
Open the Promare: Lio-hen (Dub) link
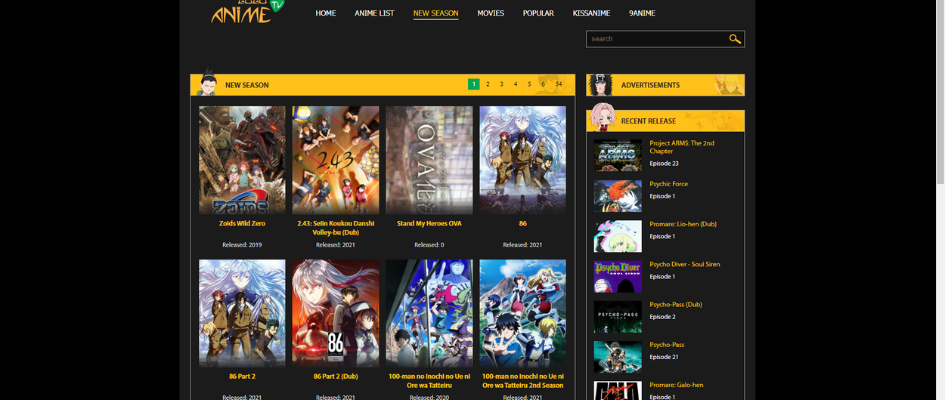point(683,224)
